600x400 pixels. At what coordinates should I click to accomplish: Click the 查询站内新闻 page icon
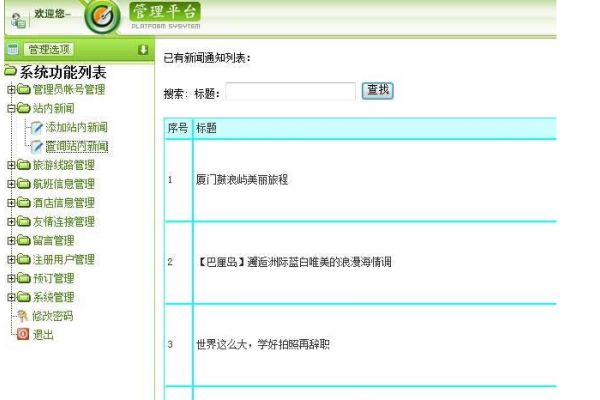(37, 146)
